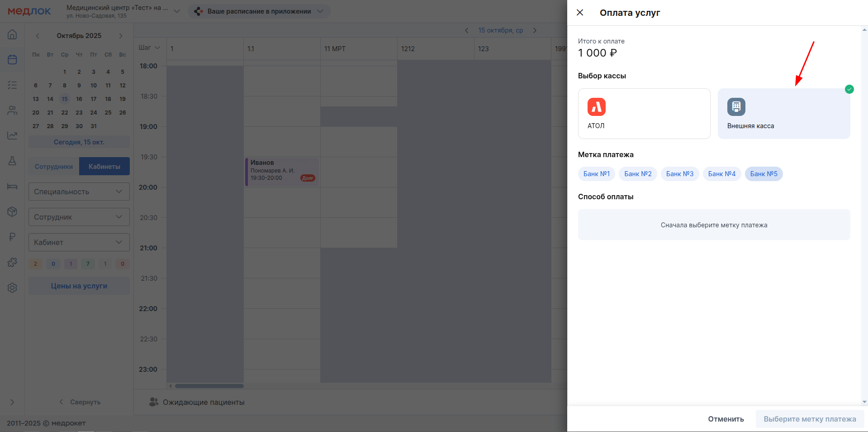This screenshot has width=868, height=432.
Task: Open the home page sidebar icon
Action: pyautogui.click(x=12, y=34)
